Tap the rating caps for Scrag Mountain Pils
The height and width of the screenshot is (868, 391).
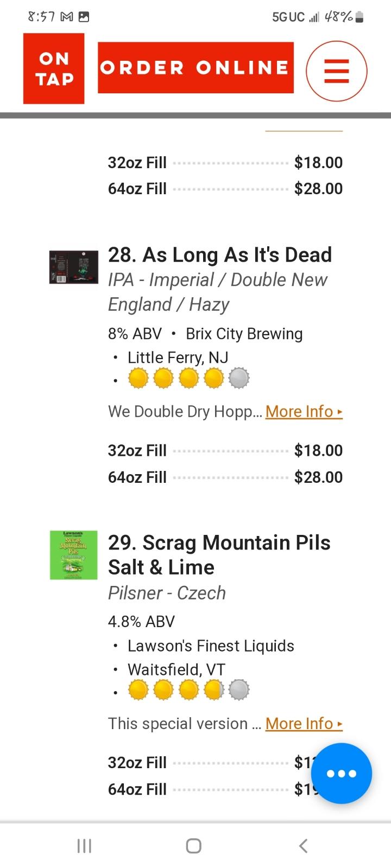tap(188, 690)
